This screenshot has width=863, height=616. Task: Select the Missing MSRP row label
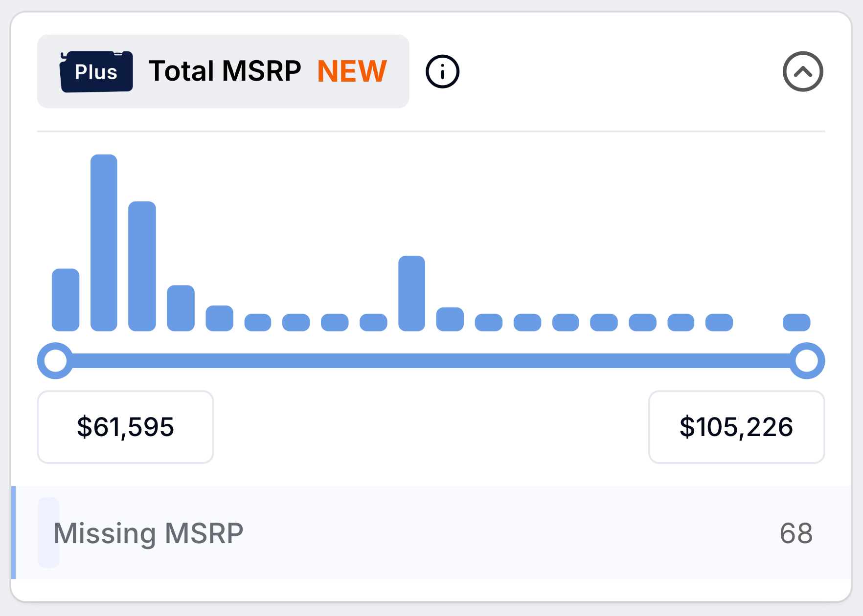148,533
